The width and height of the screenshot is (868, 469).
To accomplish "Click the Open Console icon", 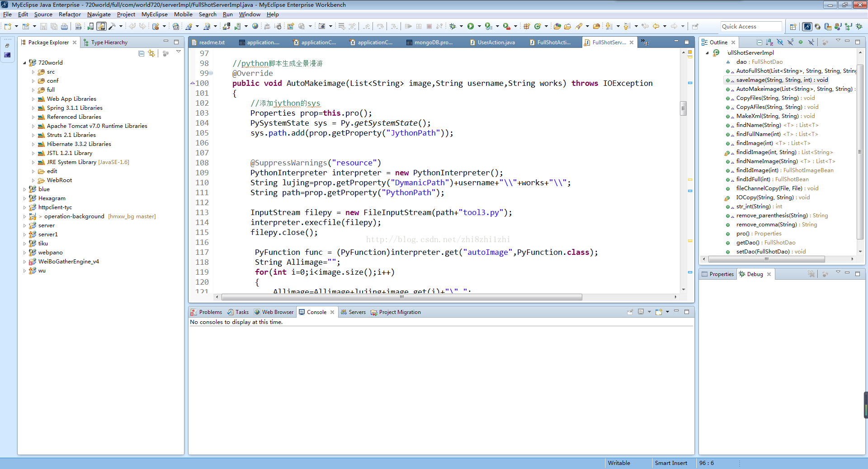I will [659, 312].
